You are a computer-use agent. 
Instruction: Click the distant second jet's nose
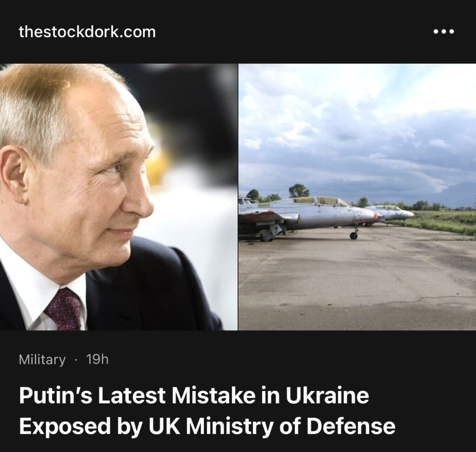(409, 214)
